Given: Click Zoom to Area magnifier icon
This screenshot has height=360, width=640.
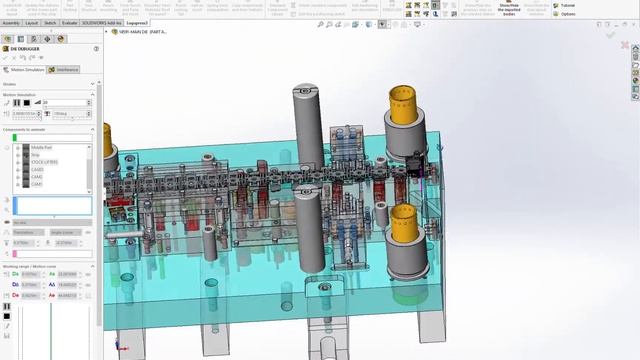Looking at the screenshot, I should (x=329, y=24).
